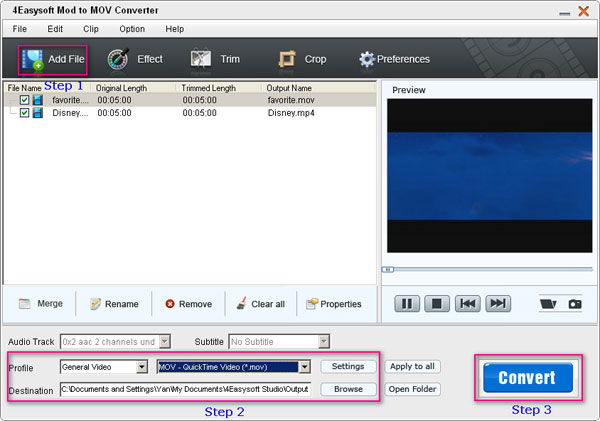Jump to previous in preview
This screenshot has height=421, width=600.
(468, 304)
